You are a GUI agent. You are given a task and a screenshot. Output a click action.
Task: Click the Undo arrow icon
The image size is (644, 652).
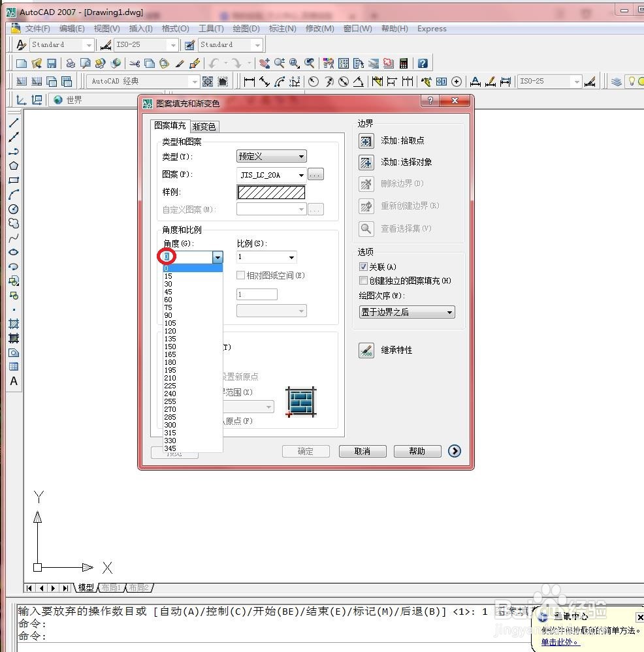(x=214, y=63)
